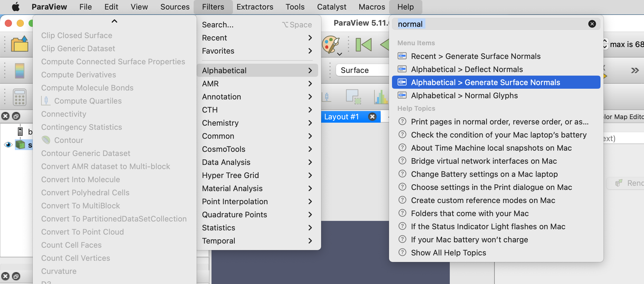Open the Macros menu
Viewport: 644px width, 284px height.
[x=372, y=7]
